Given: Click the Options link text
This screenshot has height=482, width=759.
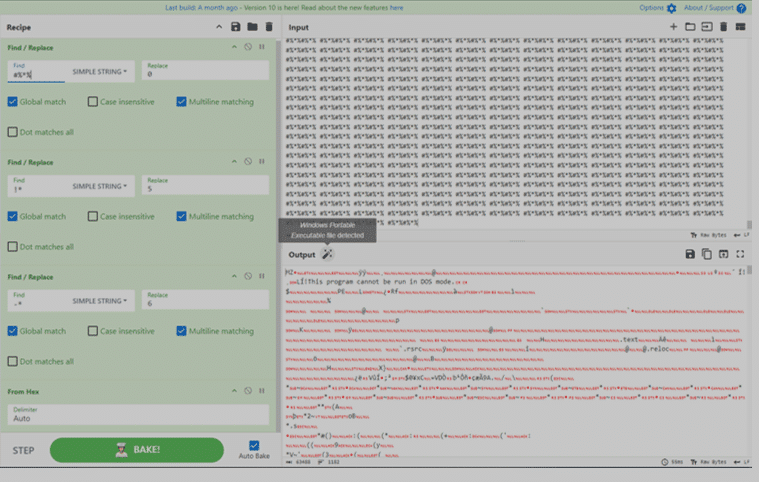Looking at the screenshot, I should (x=652, y=8).
